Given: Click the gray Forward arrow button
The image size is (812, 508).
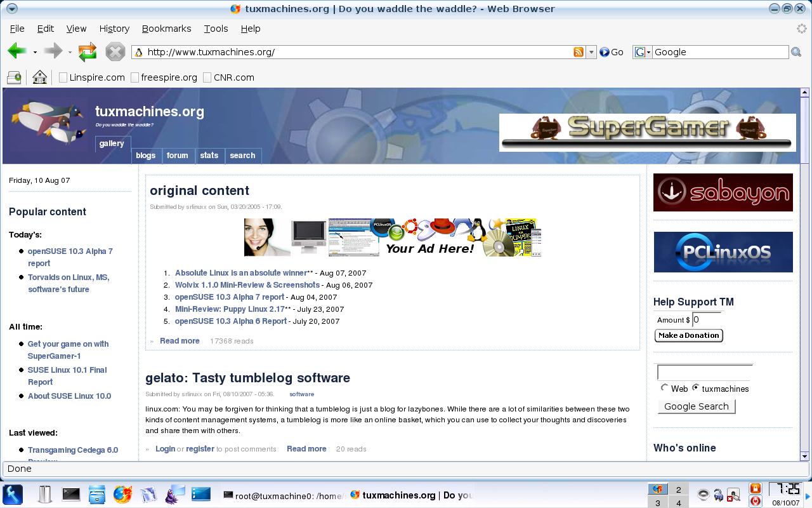Looking at the screenshot, I should 53,51.
